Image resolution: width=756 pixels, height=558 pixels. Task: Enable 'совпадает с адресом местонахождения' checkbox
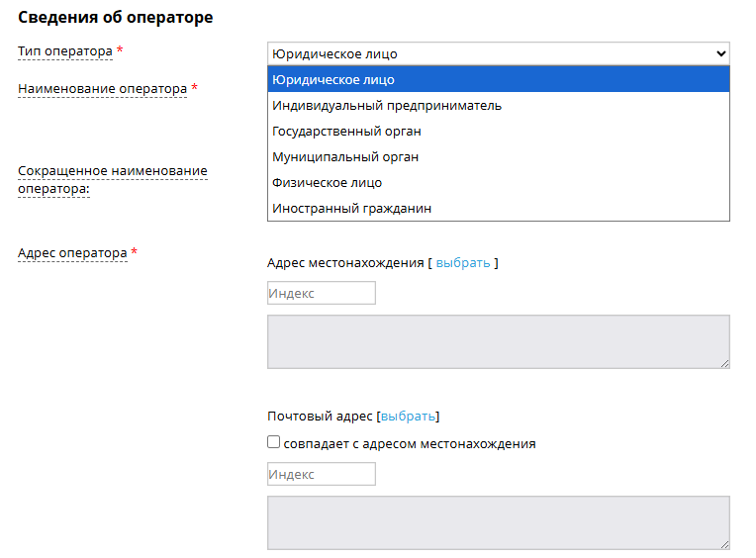[x=274, y=442]
